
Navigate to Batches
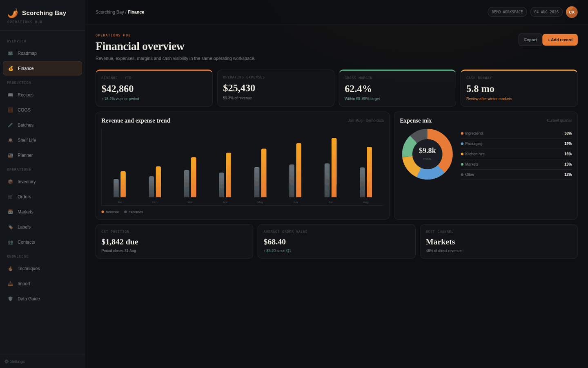[x=42, y=125]
